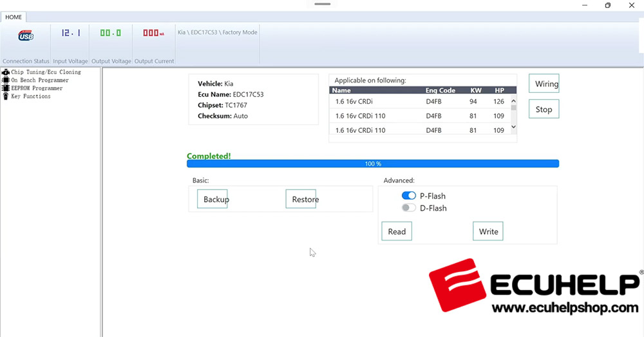This screenshot has width=644, height=337.
Task: Click the On Bench Programmer chip icon
Action: [5, 80]
